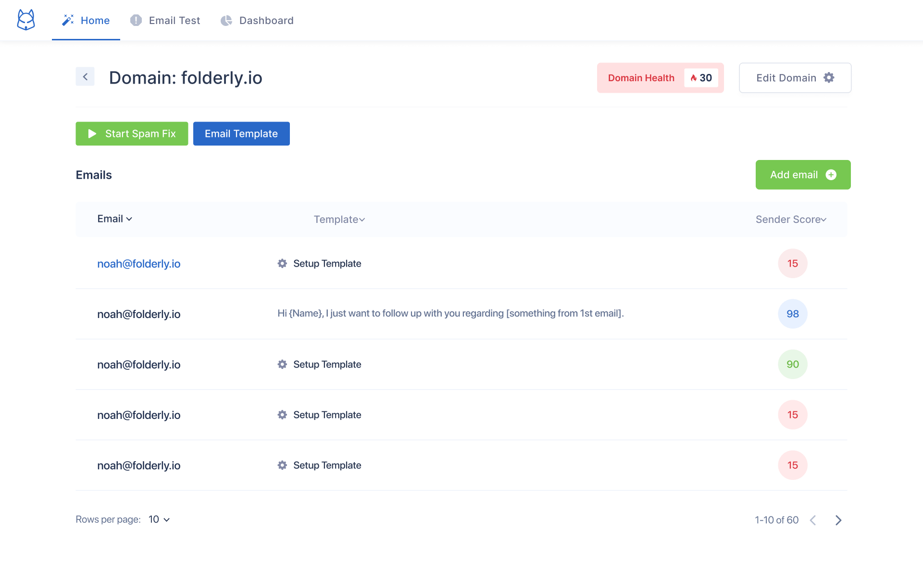Sort by the Template column
Viewport: 923px width, 588px height.
coord(339,220)
